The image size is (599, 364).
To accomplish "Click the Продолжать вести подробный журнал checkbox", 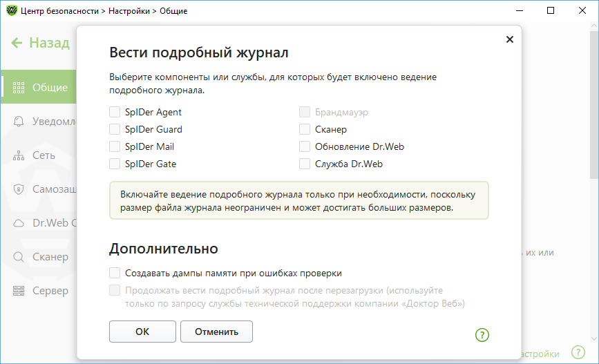I will point(115,290).
